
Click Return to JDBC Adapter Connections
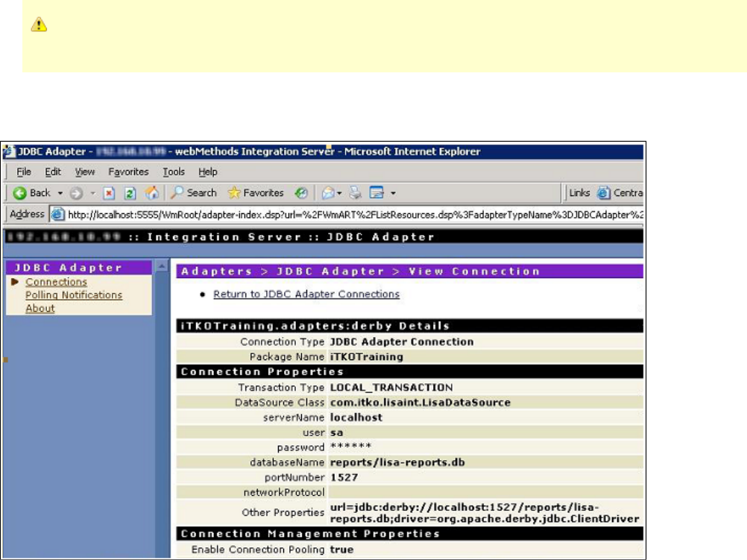coord(306,294)
